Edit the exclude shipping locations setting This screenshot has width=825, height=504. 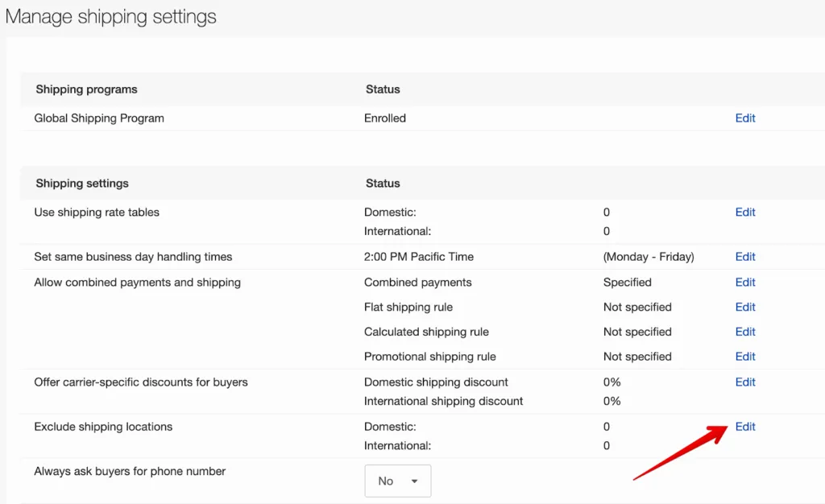coord(744,426)
